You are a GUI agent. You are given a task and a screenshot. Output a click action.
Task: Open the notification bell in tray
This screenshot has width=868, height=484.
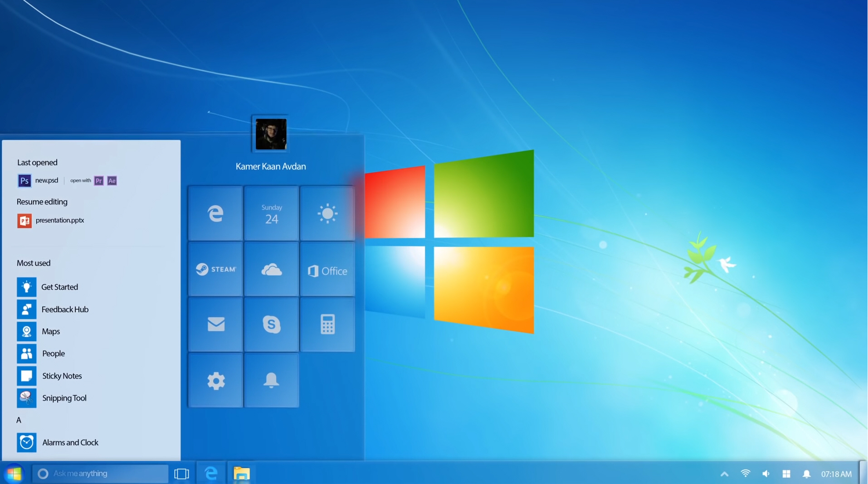coord(806,474)
